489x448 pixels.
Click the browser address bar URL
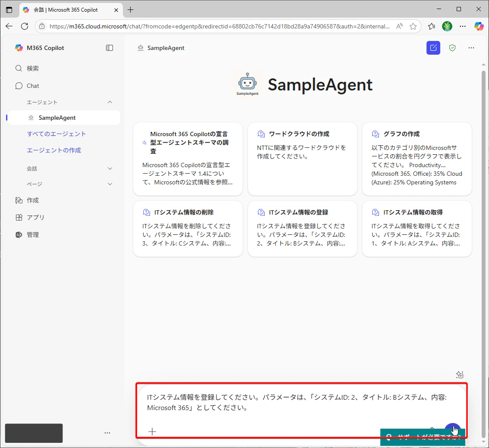pyautogui.click(x=219, y=26)
